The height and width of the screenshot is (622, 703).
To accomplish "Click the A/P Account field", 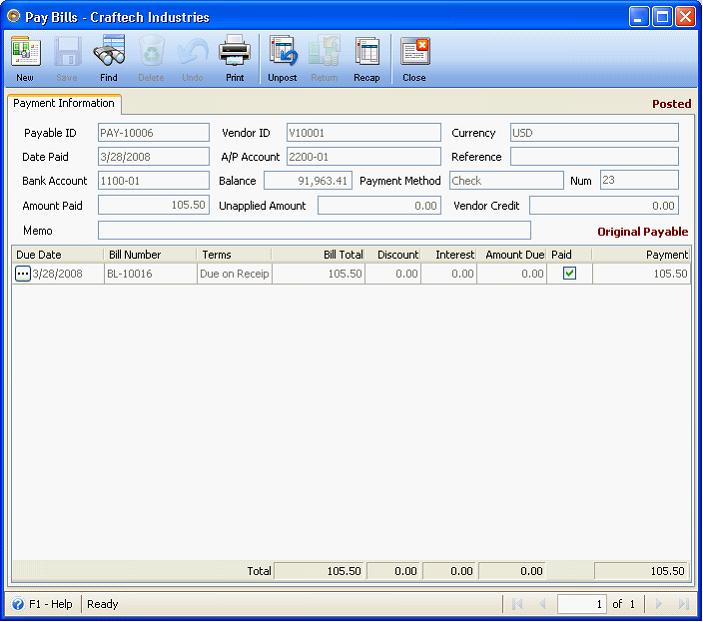I will click(364, 157).
